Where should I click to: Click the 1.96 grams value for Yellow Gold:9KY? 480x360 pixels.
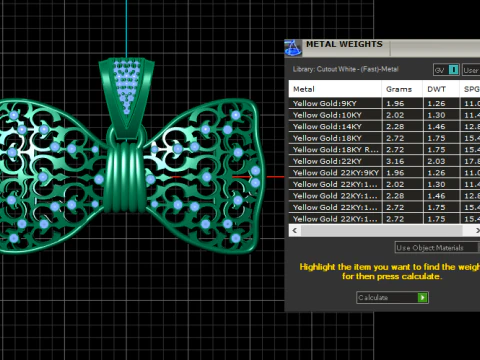point(395,104)
